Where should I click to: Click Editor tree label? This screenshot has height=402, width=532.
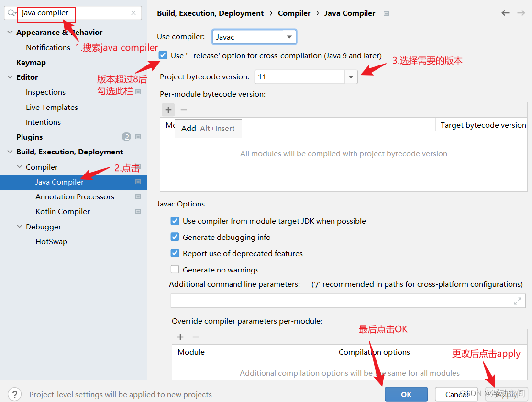(x=27, y=77)
